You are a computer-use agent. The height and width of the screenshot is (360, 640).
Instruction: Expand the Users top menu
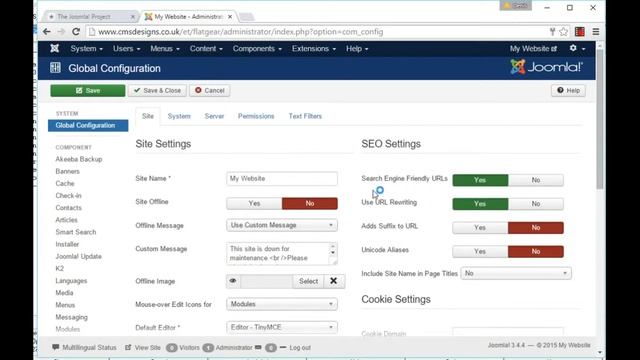point(127,49)
